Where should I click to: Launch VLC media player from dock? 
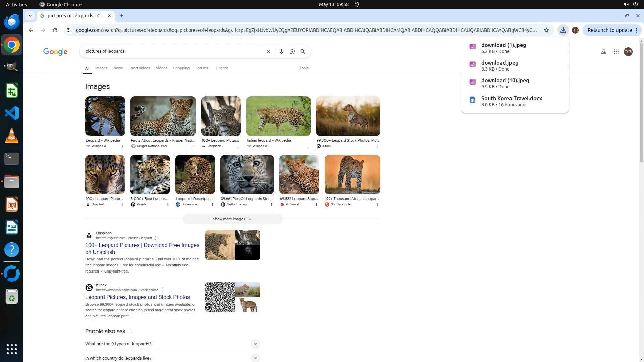pos(12,136)
